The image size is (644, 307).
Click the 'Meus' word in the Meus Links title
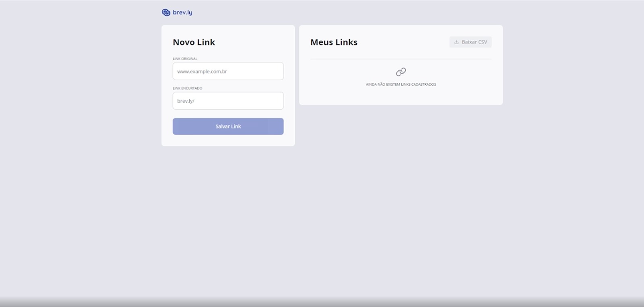(x=322, y=42)
